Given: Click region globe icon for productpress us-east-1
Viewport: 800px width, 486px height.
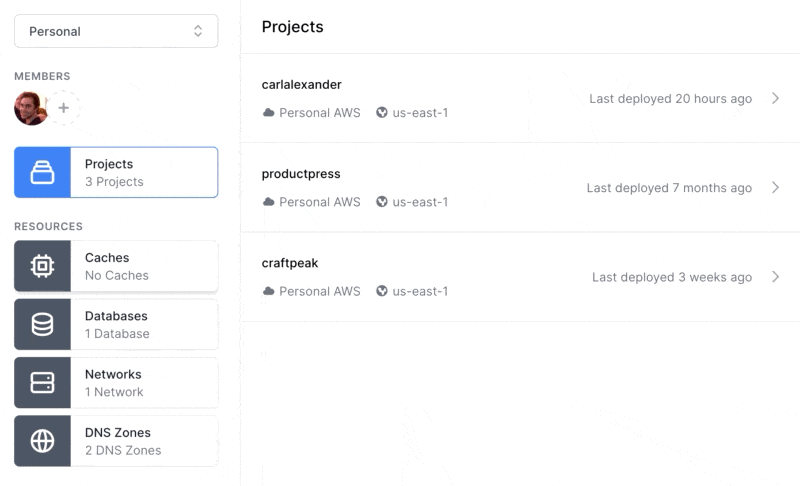Looking at the screenshot, I should click(382, 201).
